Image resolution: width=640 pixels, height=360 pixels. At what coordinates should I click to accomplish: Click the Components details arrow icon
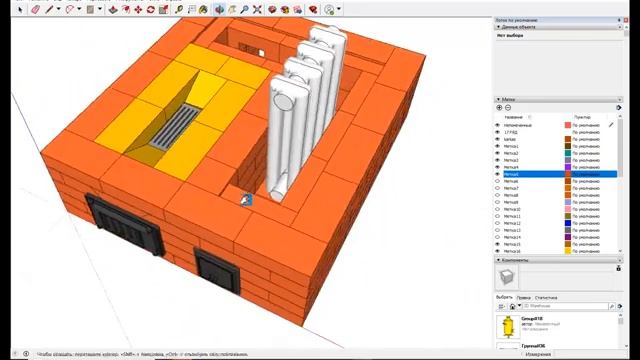(x=620, y=306)
